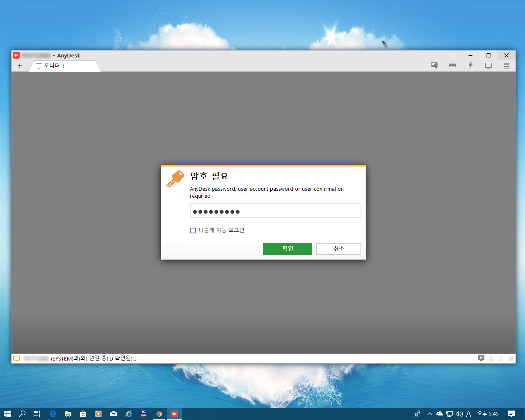525x420 pixels.
Task: Open the keyboard settings icon
Action: point(452,66)
